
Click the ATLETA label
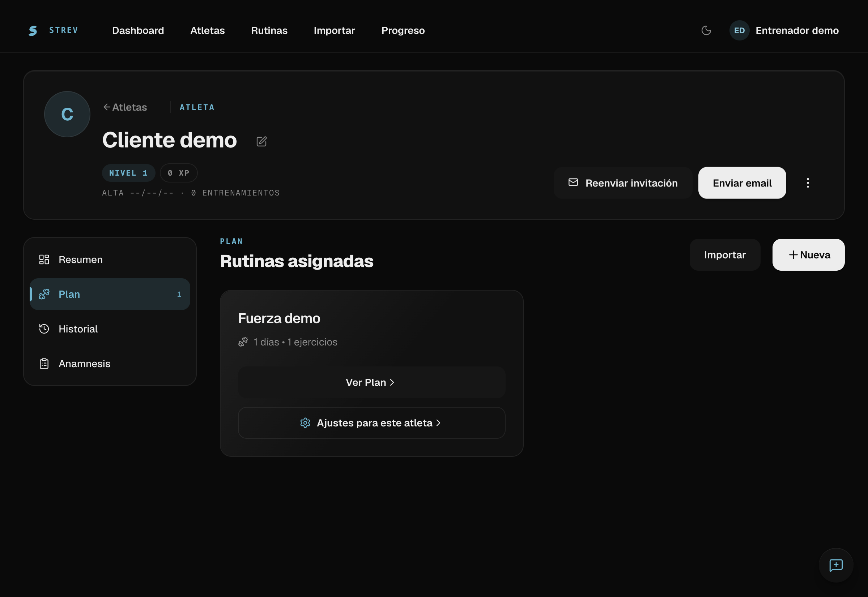click(x=197, y=107)
